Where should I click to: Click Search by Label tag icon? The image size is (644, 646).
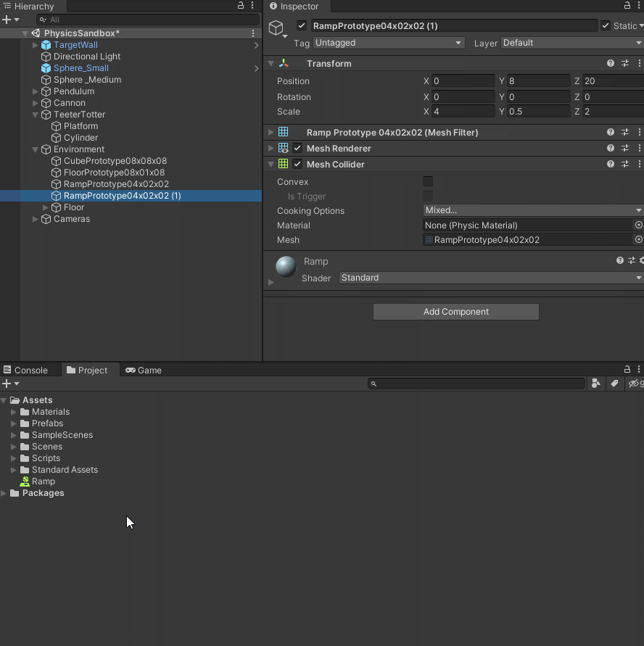[614, 384]
